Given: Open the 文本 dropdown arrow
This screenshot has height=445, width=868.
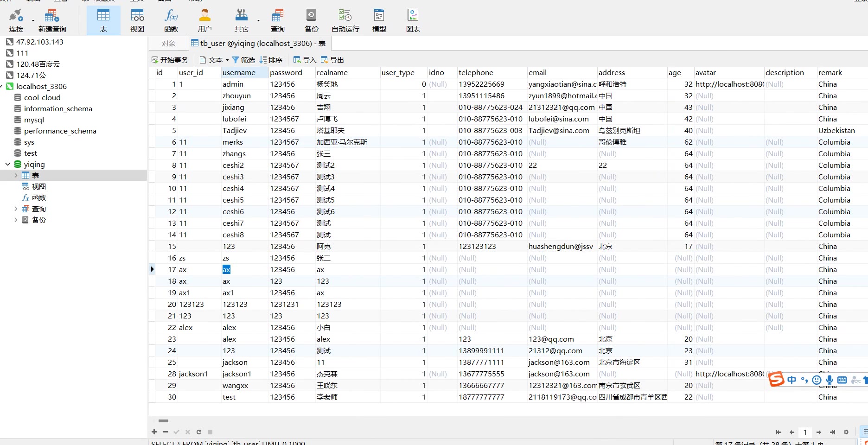Looking at the screenshot, I should 227,60.
